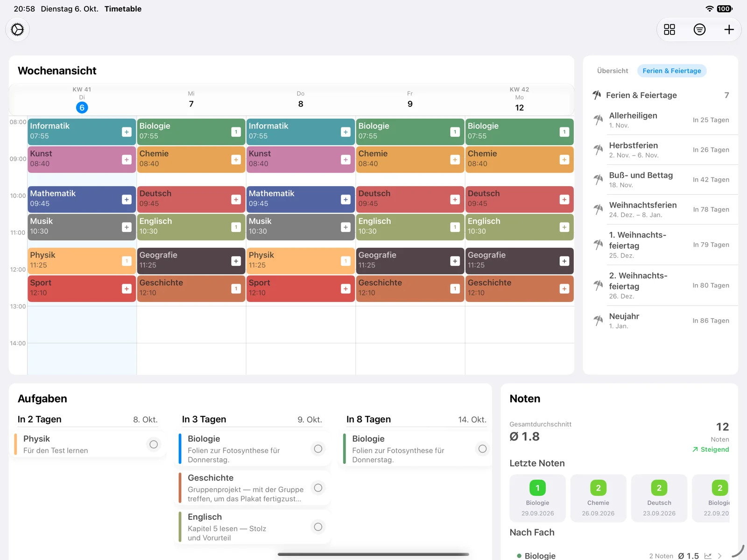
Task: Open the widget grid layout icon
Action: pos(669,29)
